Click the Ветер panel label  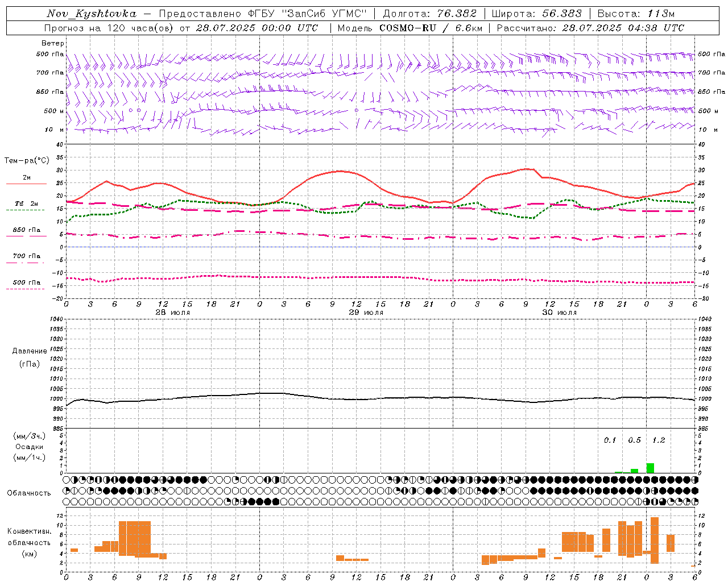point(53,43)
